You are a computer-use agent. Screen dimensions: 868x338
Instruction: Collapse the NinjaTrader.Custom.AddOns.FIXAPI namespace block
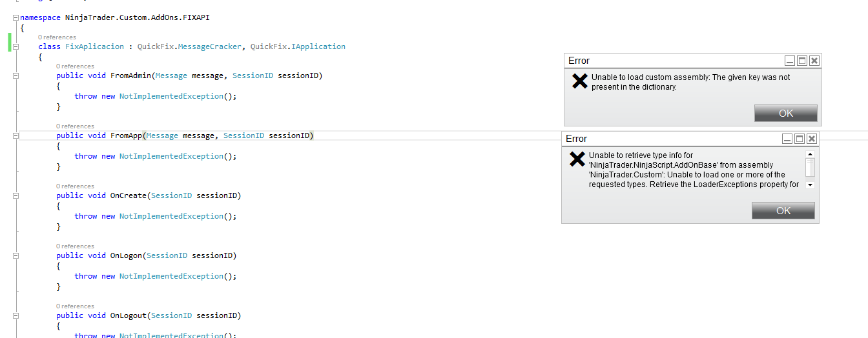coord(15,17)
